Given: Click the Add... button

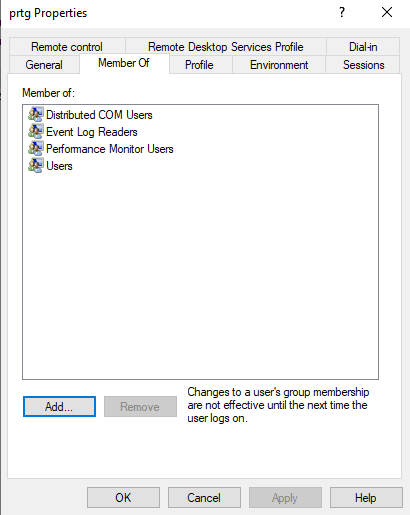Looking at the screenshot, I should (x=59, y=407).
